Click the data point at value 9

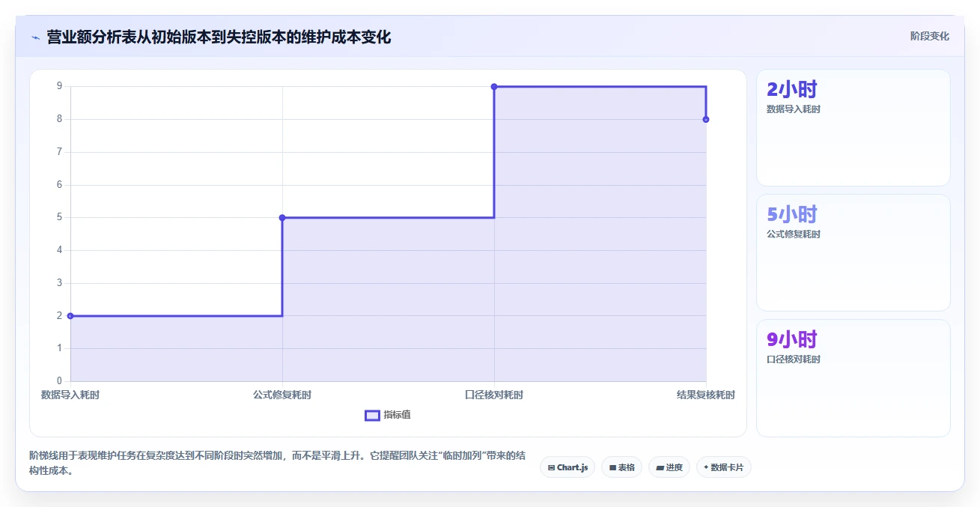494,87
